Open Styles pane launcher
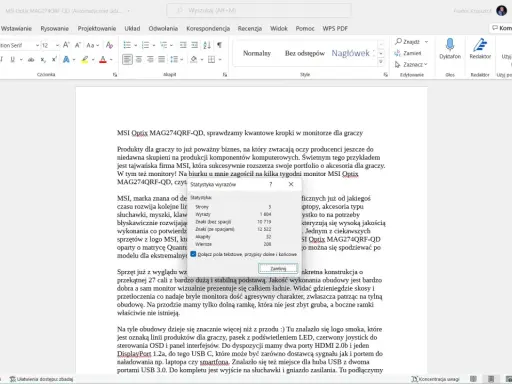 [x=385, y=75]
